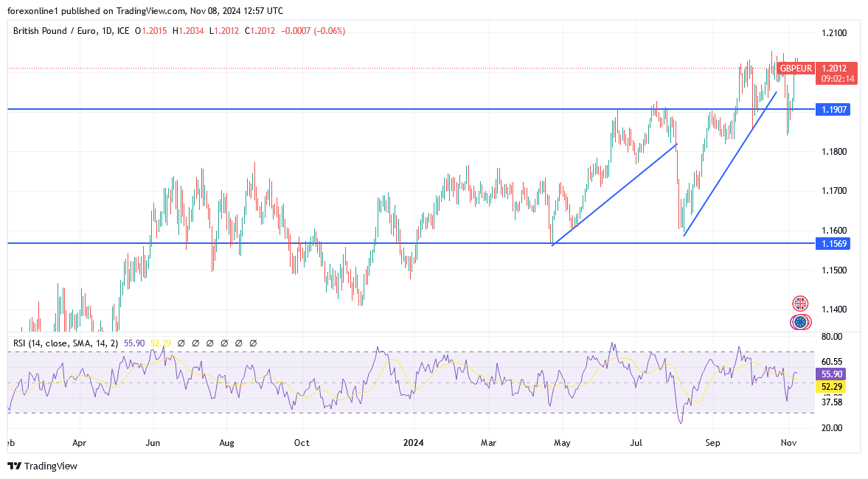Select the red GBPEUR symbol tag
This screenshot has height=479, width=868.
[796, 69]
